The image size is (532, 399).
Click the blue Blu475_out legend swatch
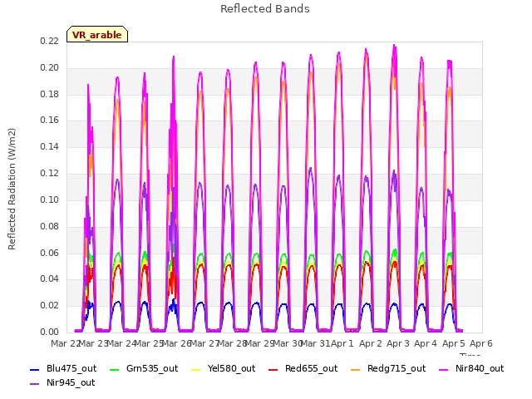click(35, 369)
